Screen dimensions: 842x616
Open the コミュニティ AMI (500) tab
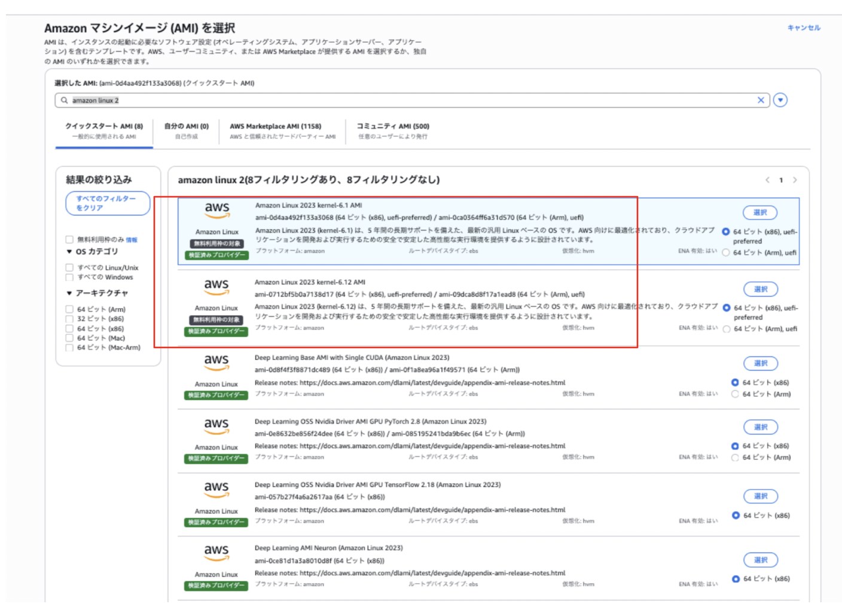tap(393, 131)
